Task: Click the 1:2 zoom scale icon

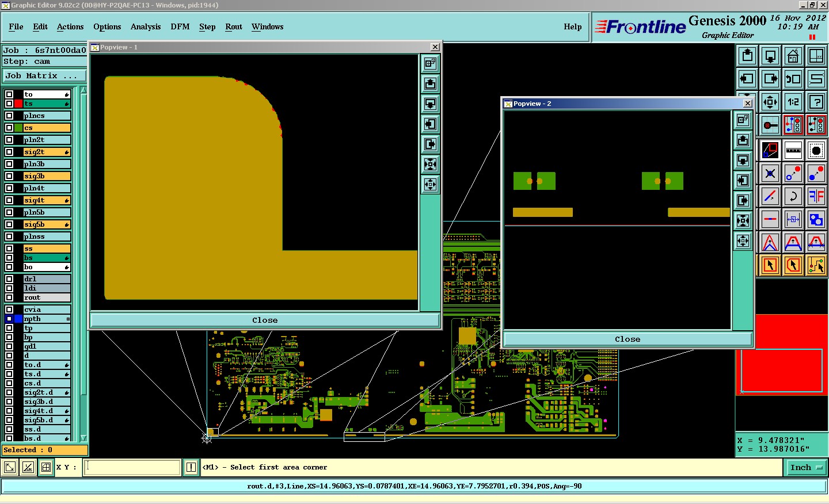Action: pos(793,102)
